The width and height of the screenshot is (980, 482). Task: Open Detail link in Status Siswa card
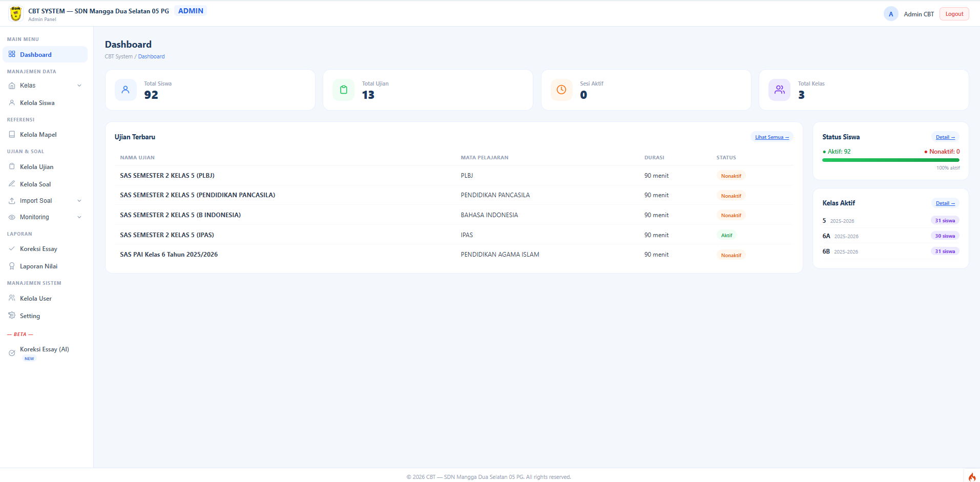click(945, 137)
